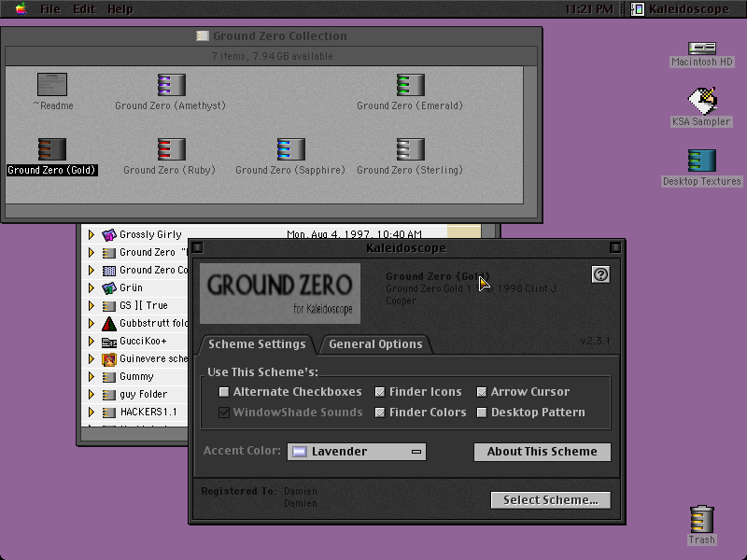The height and width of the screenshot is (560, 747).
Task: Click the Guinevere scheme icon in list
Action: coord(109,359)
